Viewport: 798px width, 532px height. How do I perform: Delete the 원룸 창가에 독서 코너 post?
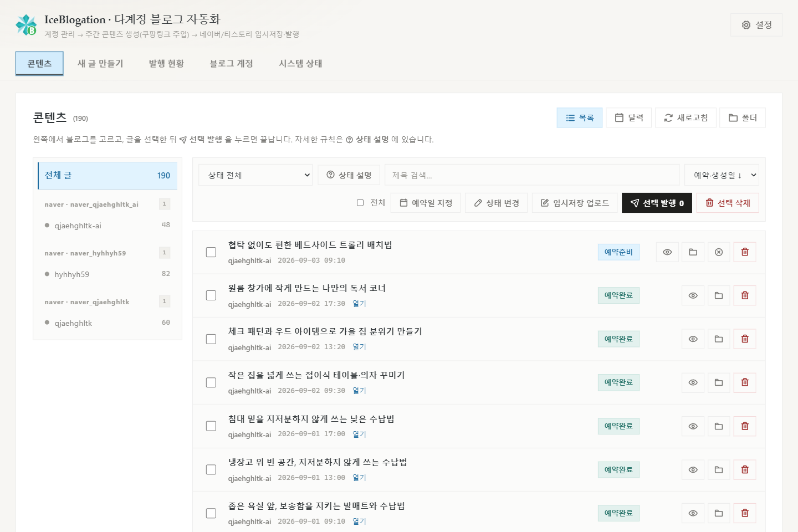coord(745,295)
